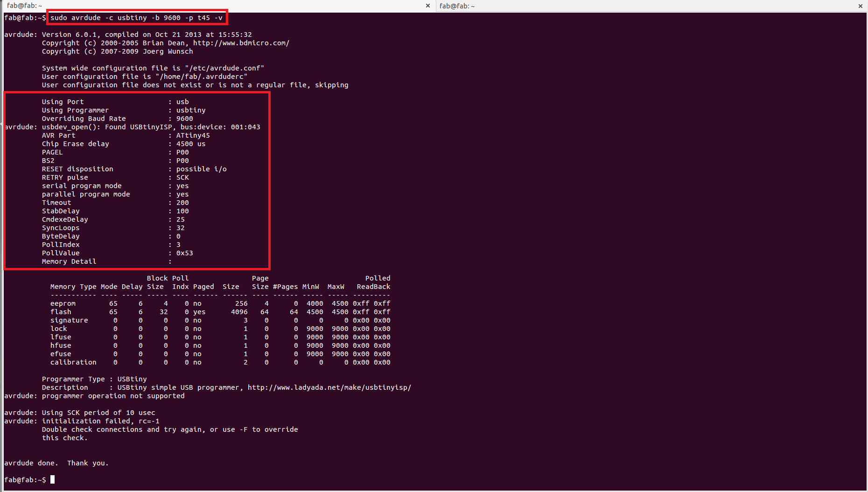Click the ladyada.net usbtinyisp URL
The width and height of the screenshot is (868, 492).
(x=329, y=387)
